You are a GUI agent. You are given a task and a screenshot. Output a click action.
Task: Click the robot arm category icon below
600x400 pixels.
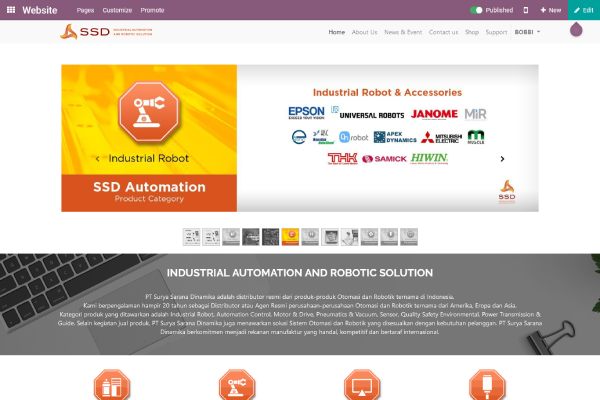pyautogui.click(x=237, y=386)
